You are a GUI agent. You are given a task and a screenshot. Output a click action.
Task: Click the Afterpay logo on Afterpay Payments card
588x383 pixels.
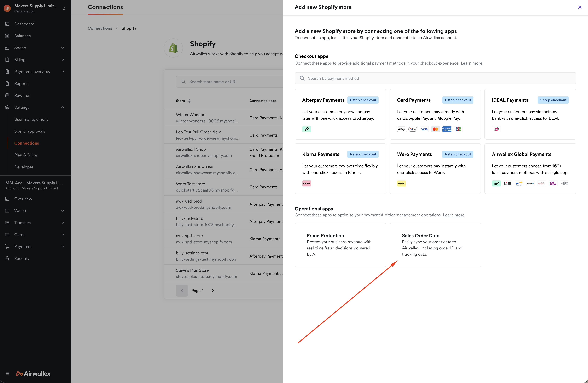(x=307, y=129)
